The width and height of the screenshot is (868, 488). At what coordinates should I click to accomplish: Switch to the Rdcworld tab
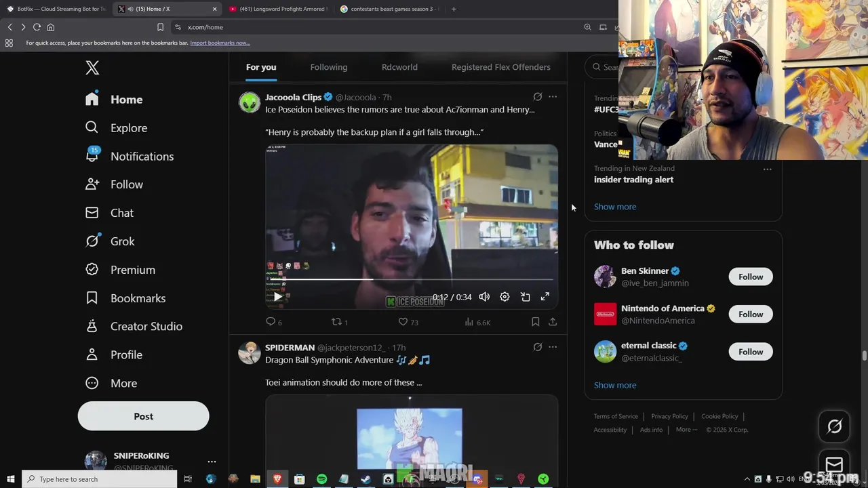399,67
